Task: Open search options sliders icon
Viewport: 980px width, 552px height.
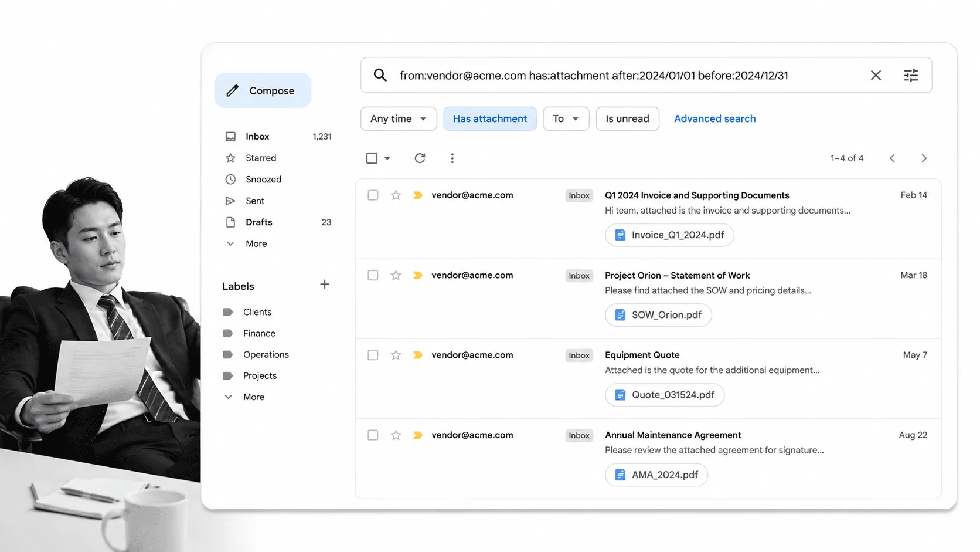Action: pyautogui.click(x=911, y=75)
